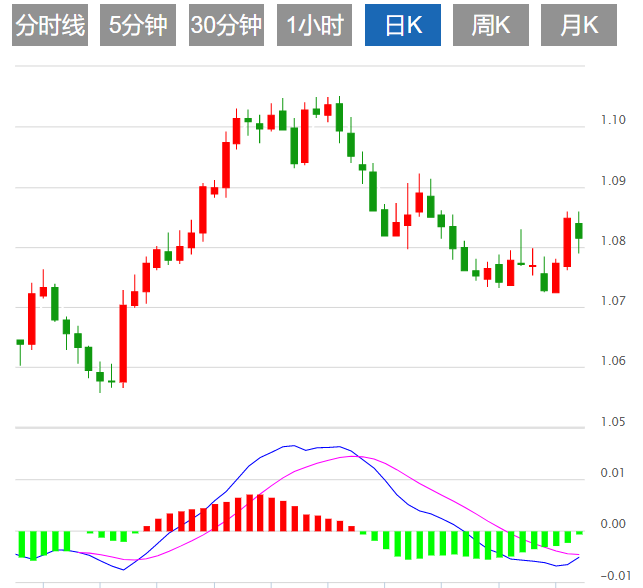Click the last green candlestick on the chart
Image resolution: width=643 pixels, height=588 pixels.
[579, 231]
